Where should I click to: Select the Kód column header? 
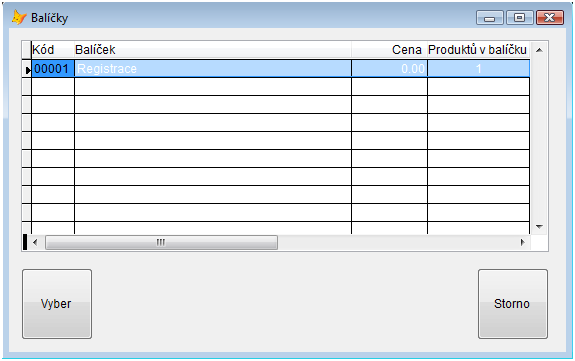(53, 50)
